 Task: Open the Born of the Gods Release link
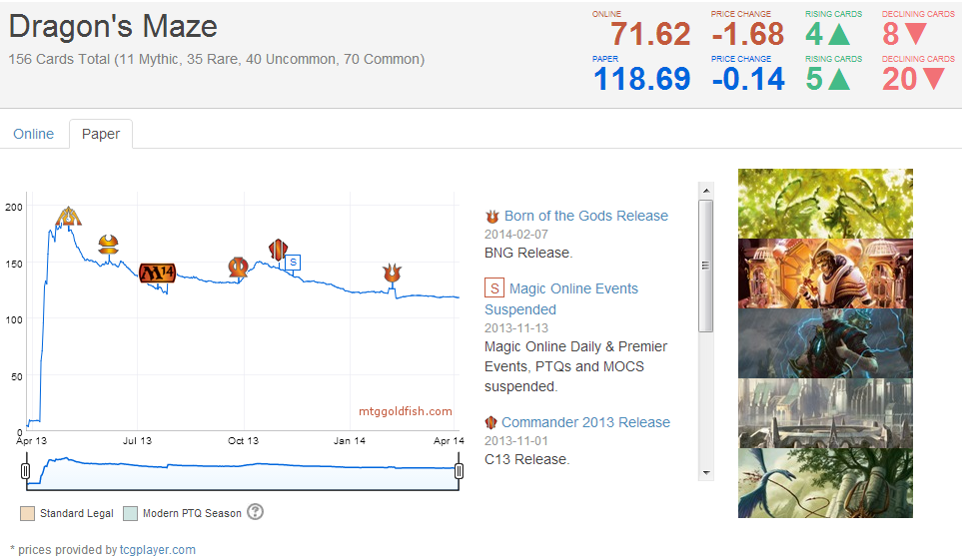(x=585, y=216)
